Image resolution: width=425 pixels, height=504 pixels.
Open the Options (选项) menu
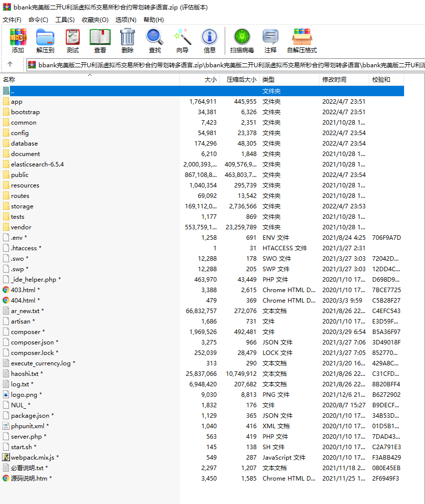click(x=126, y=20)
